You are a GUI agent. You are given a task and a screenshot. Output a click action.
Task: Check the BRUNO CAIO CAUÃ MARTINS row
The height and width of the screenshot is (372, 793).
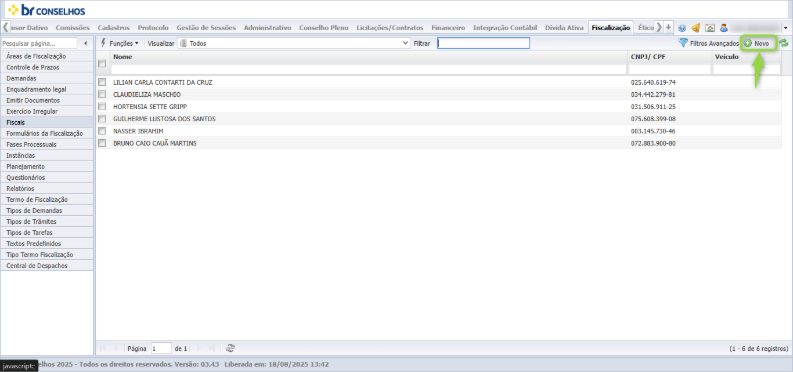click(x=102, y=143)
